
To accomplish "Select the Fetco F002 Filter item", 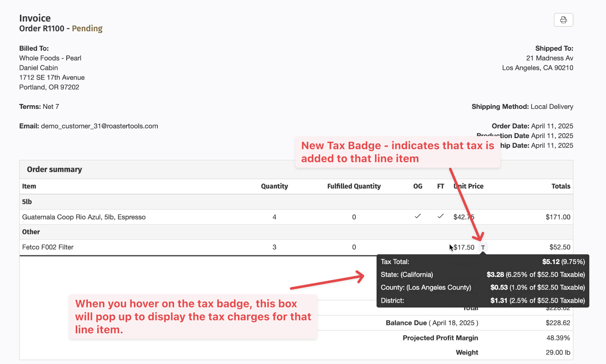I will point(48,247).
